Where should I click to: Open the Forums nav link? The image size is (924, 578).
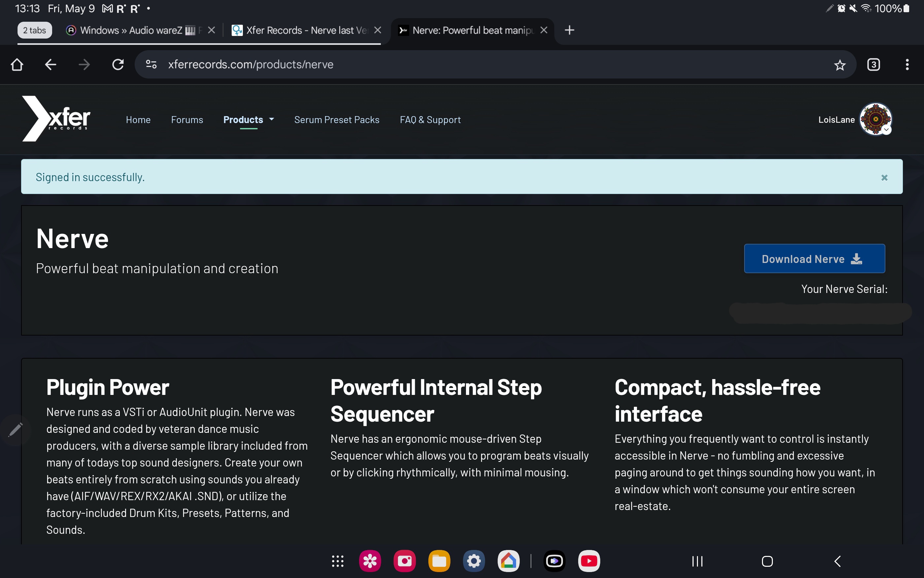pos(187,120)
